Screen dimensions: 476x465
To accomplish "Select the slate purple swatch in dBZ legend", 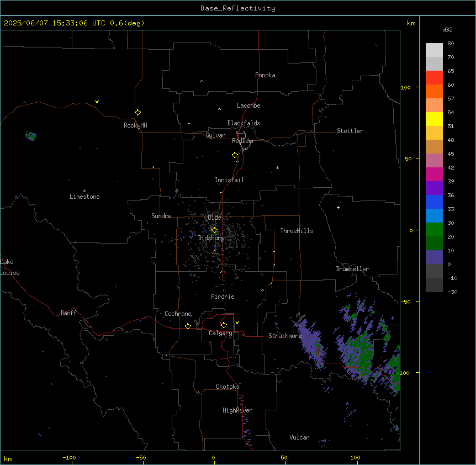I will click(434, 257).
